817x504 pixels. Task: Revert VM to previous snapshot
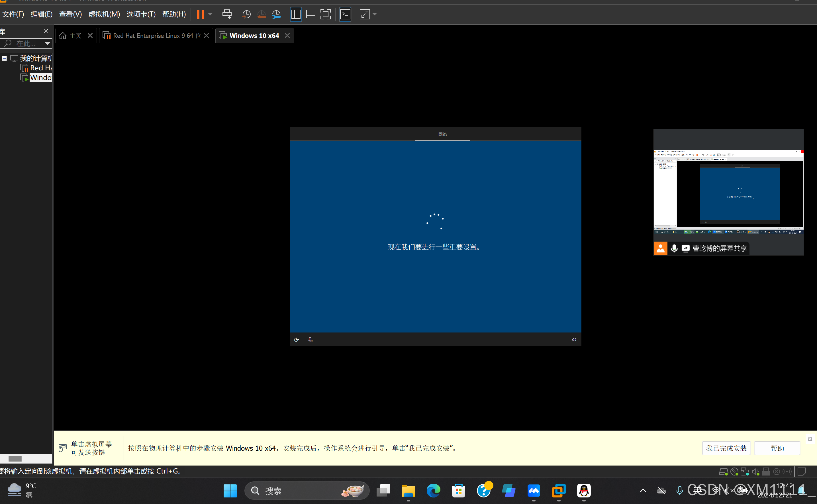pos(262,14)
